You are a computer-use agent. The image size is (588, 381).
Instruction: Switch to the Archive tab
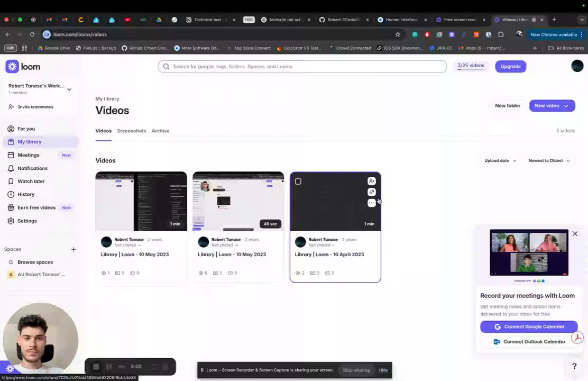161,131
